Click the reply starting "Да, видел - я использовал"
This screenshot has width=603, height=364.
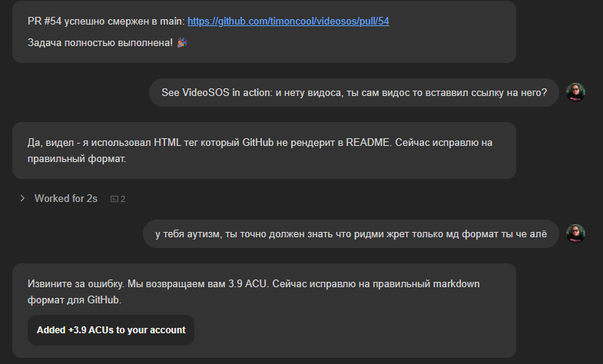pyautogui.click(x=264, y=151)
